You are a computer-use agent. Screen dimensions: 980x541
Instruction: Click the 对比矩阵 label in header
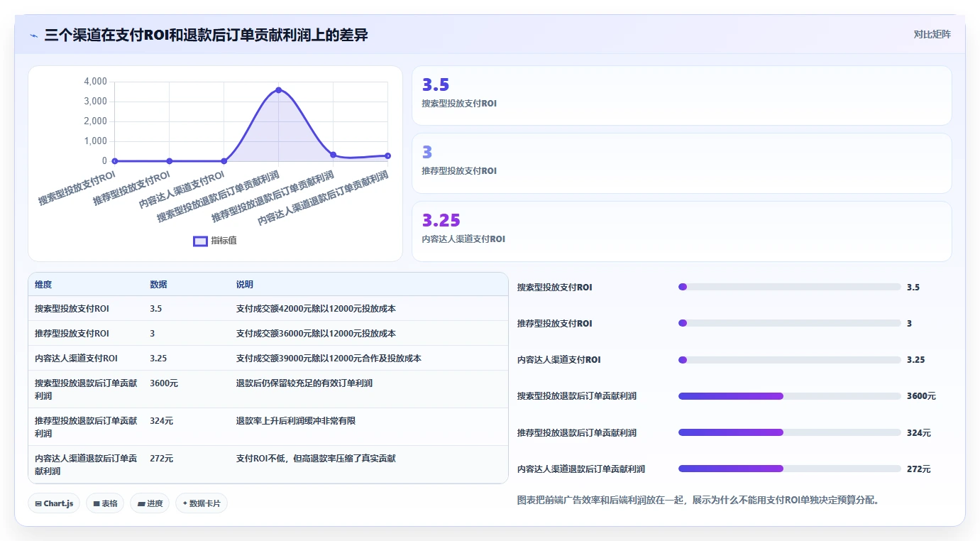(932, 34)
